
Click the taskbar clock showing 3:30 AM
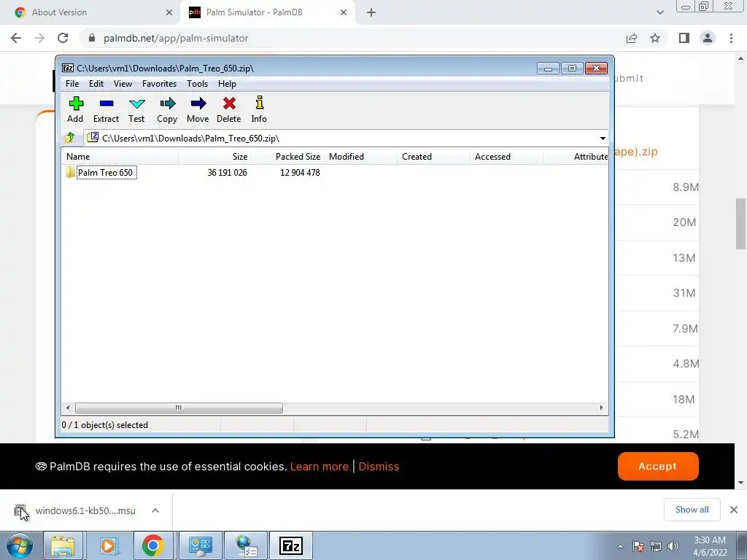pyautogui.click(x=710, y=546)
